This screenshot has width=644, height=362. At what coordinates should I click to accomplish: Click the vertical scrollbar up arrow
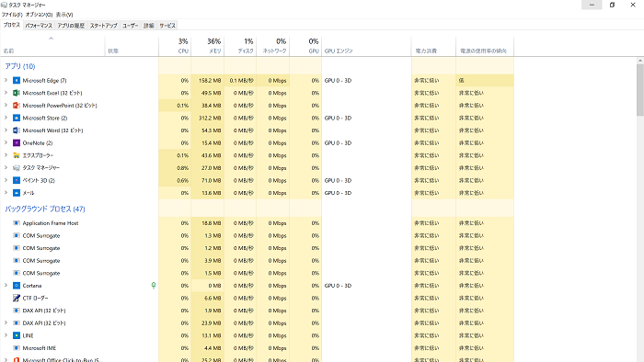click(x=640, y=61)
